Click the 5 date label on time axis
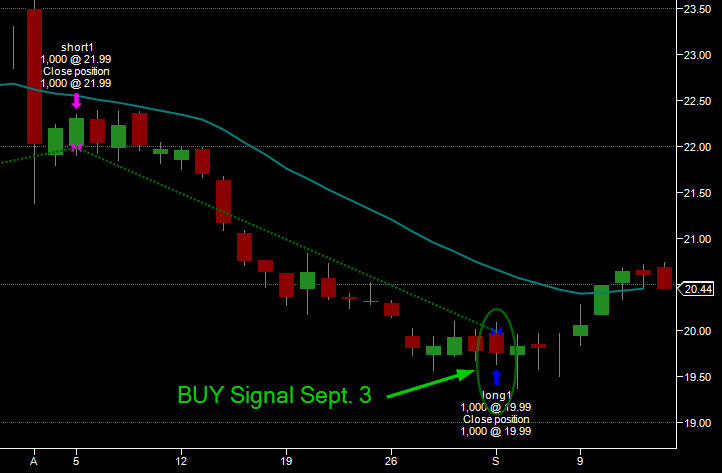Screen dimensions: 722x473 pyautogui.click(x=76, y=461)
